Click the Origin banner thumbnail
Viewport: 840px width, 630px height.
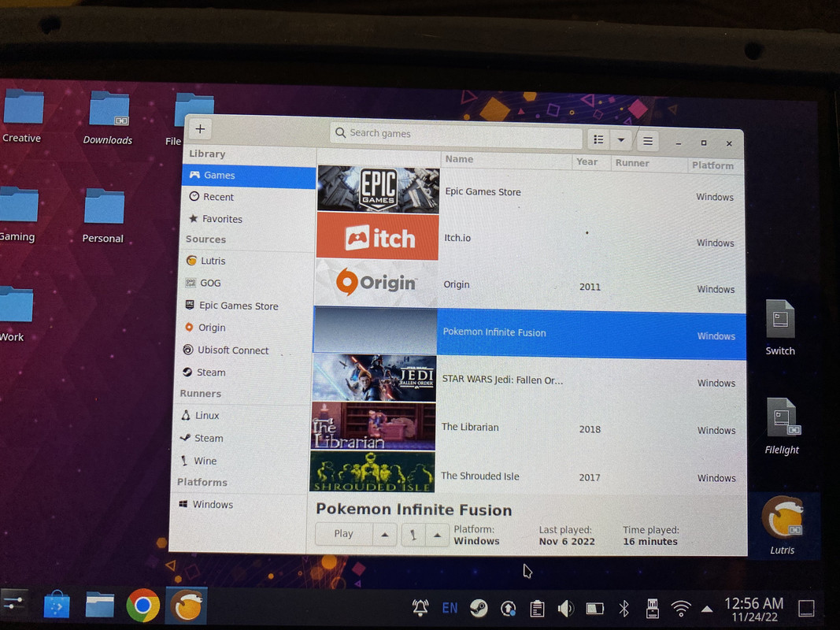tap(376, 283)
